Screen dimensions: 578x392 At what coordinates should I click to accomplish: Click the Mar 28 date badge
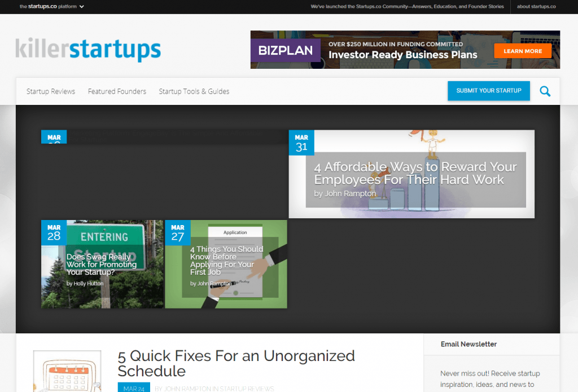pyautogui.click(x=54, y=232)
